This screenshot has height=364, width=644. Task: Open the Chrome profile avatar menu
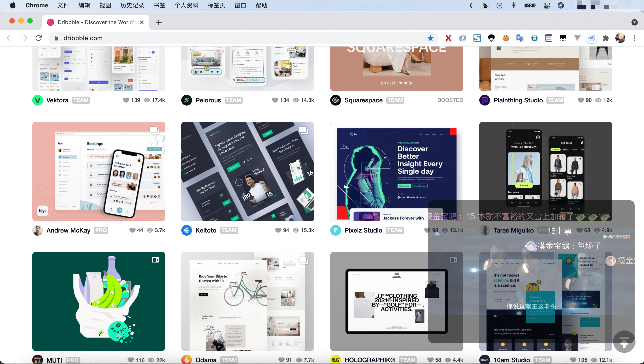[x=620, y=38]
